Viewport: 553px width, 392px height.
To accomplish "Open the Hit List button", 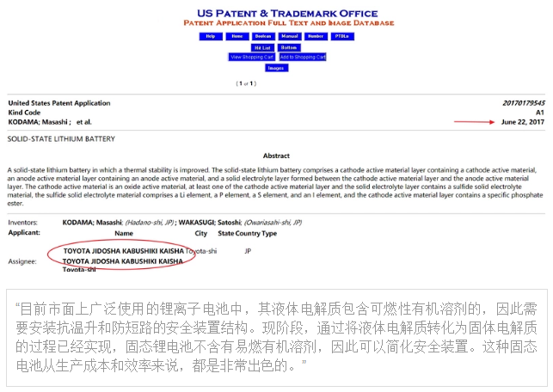I will (x=263, y=47).
